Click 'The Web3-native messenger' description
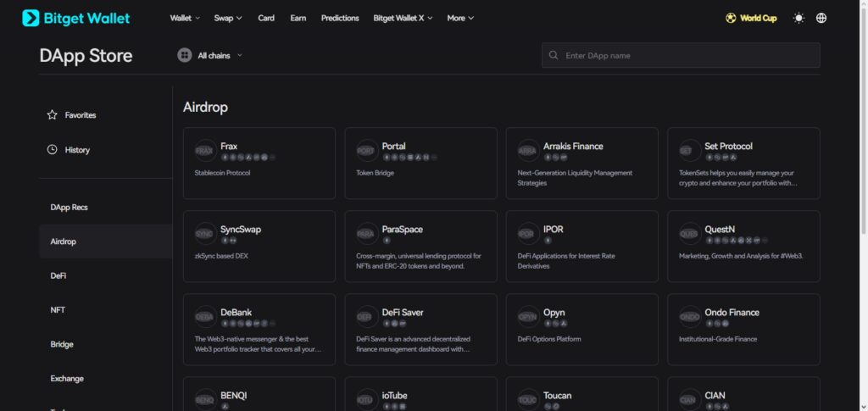 pyautogui.click(x=259, y=343)
